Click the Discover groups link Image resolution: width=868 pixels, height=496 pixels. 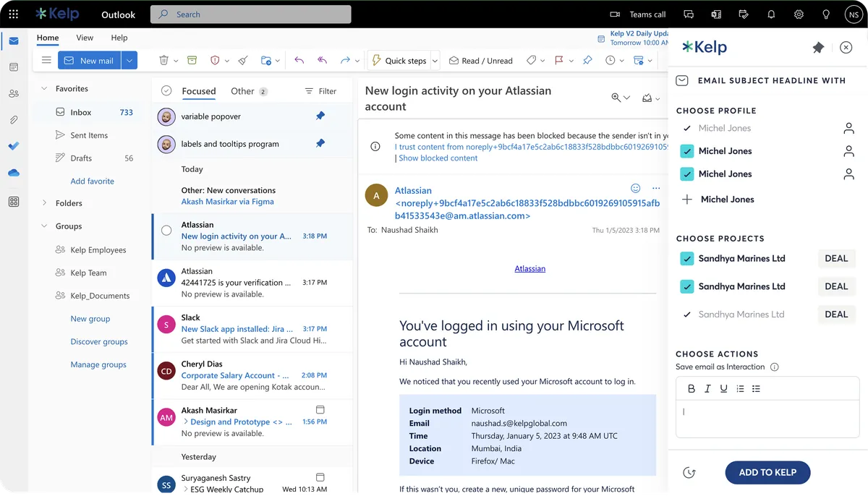pos(99,342)
